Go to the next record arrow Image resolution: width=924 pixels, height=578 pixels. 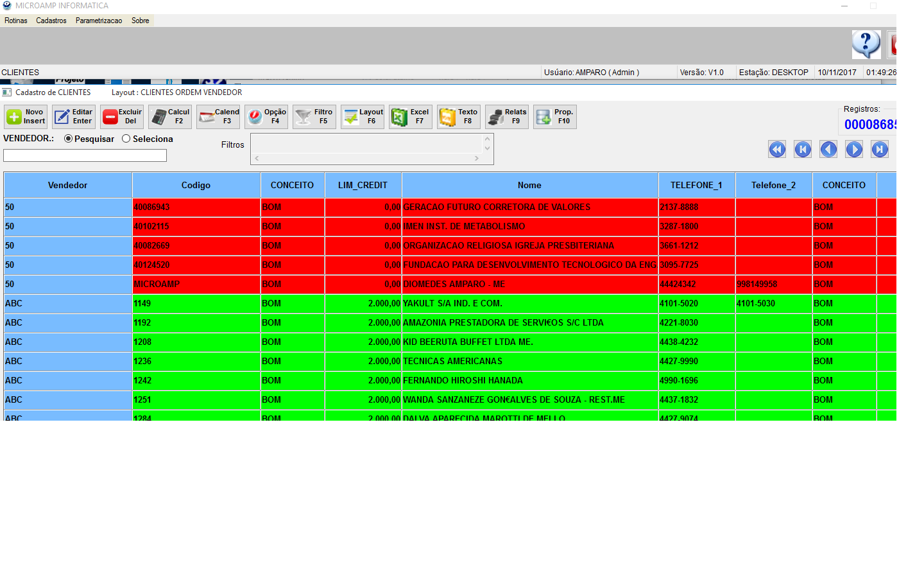click(854, 150)
